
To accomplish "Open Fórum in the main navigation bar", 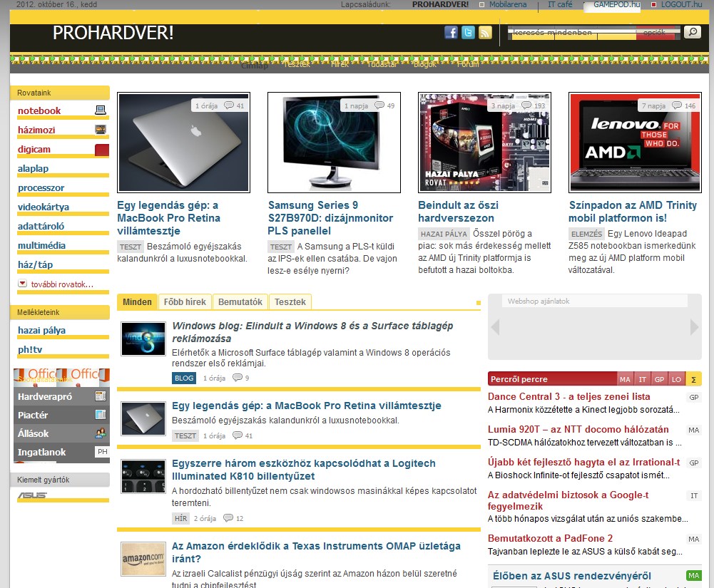I will [468, 65].
